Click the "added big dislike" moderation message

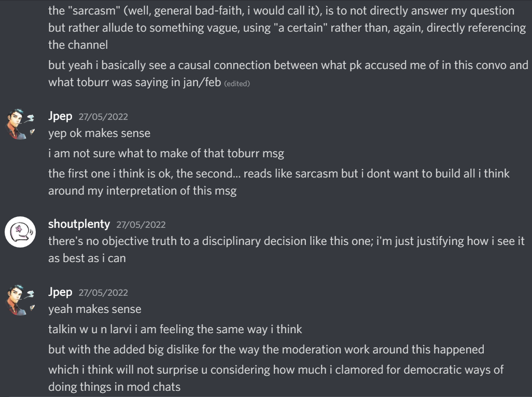[x=266, y=350]
